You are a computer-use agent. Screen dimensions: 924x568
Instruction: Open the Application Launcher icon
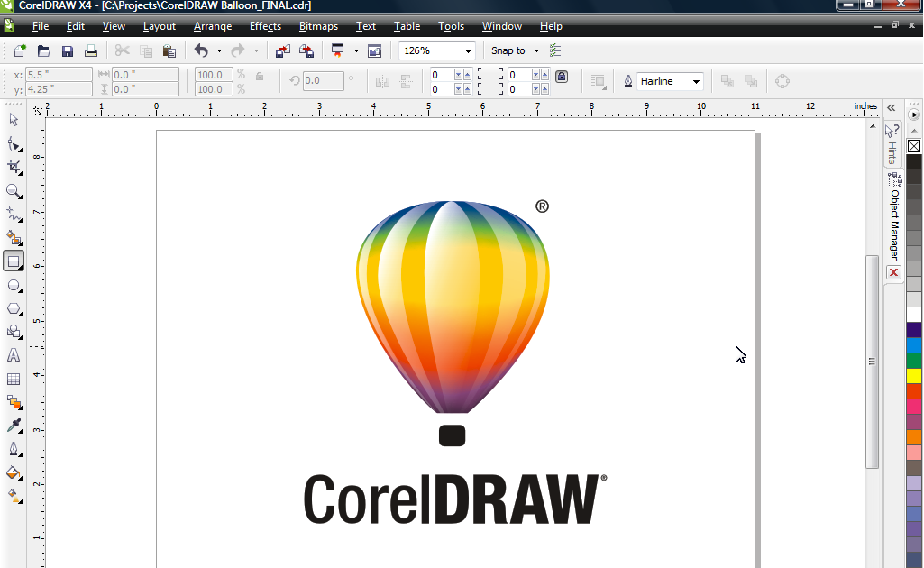(337, 50)
